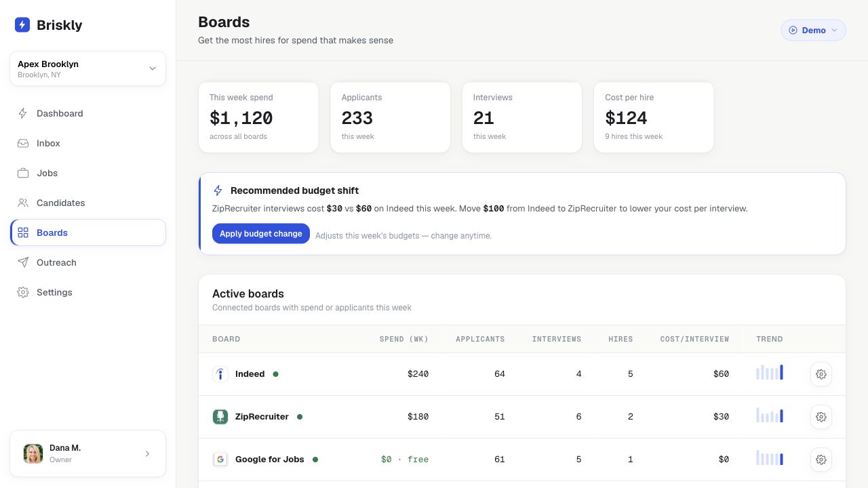Viewport: 868px width, 488px height.
Task: Click the Active boards heading
Action: (x=248, y=293)
